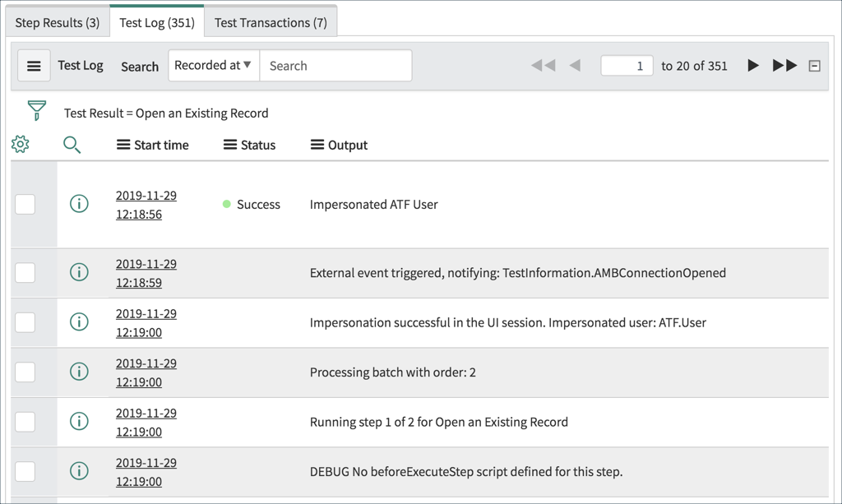Open the Test Transactions tab
Screen dimensions: 842x504
tap(271, 22)
